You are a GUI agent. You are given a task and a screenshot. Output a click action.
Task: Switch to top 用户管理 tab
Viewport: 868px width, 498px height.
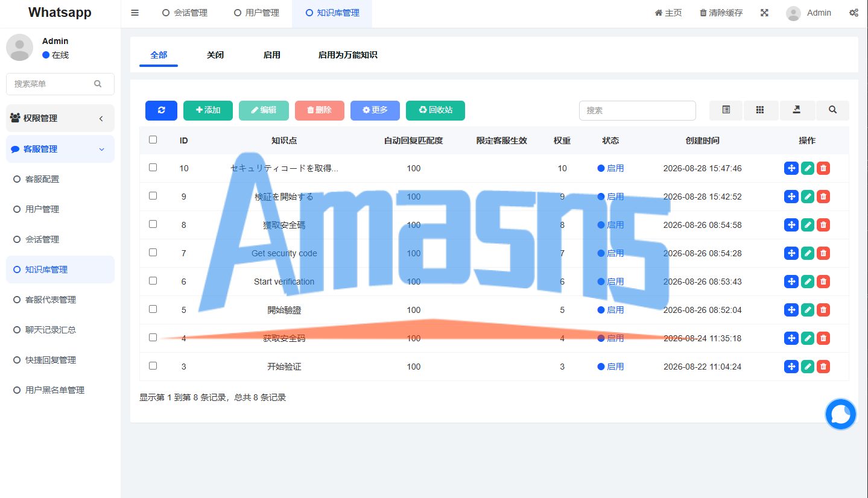256,13
